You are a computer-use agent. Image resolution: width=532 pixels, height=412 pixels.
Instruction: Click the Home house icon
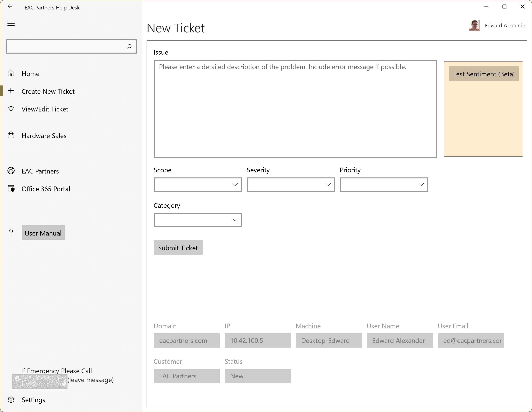point(11,73)
